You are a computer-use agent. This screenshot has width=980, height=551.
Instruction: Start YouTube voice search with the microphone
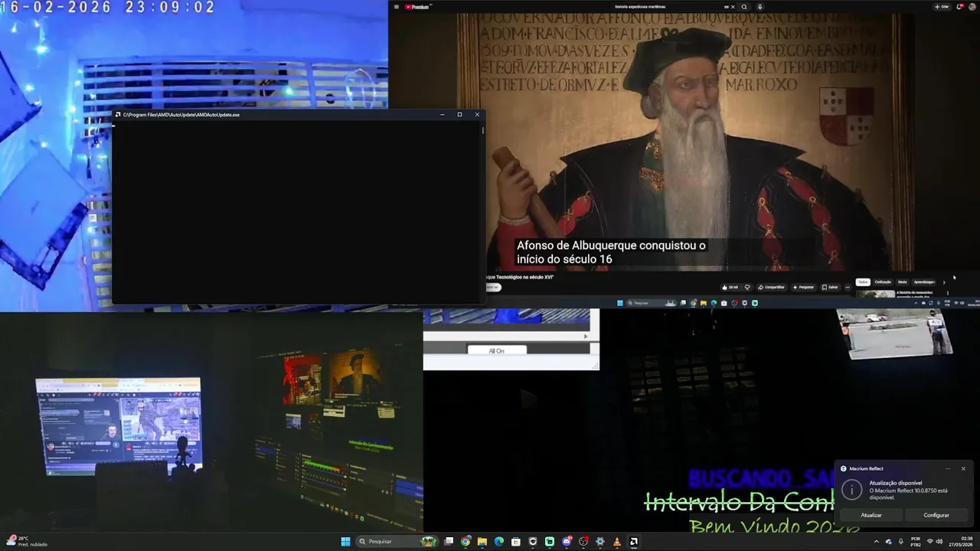[x=759, y=7]
